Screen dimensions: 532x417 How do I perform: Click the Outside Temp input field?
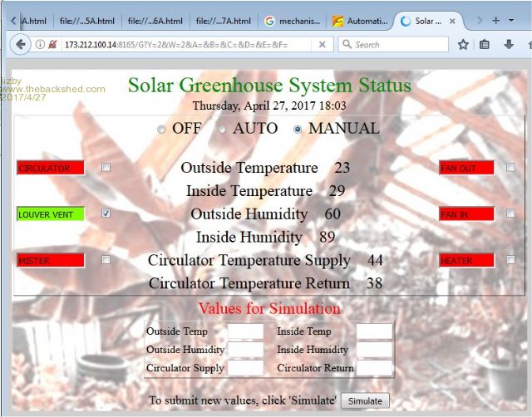[245, 331]
